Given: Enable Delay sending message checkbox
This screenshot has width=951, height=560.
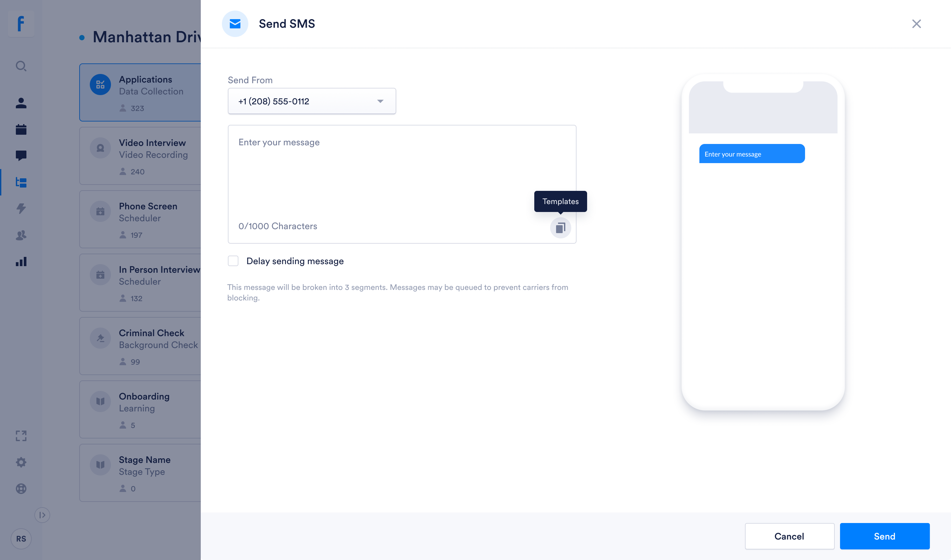Looking at the screenshot, I should tap(233, 261).
